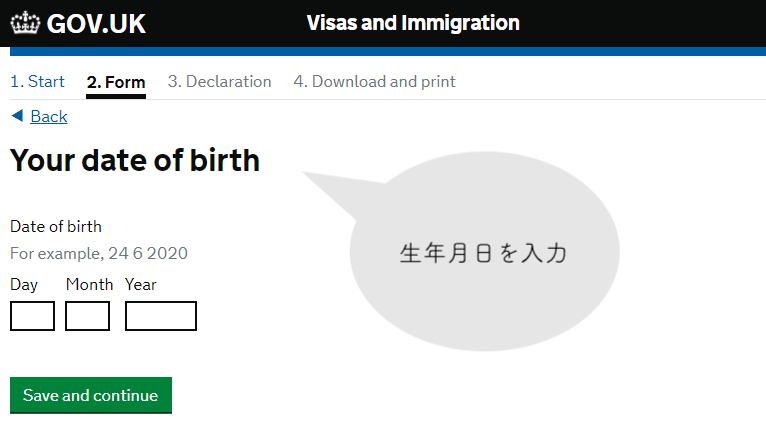Click the grey speech bubble with Japanese text
Viewport: 766px width, 427px height.
[484, 252]
